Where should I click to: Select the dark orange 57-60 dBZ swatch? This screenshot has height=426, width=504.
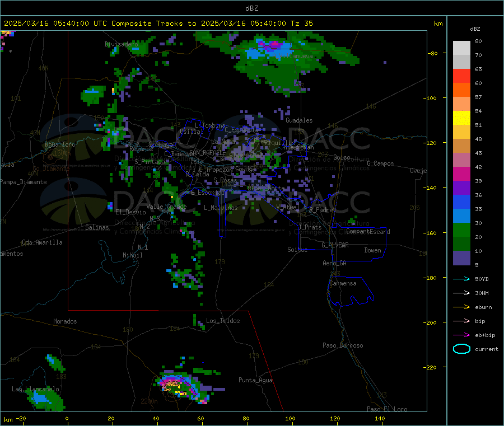(461, 90)
